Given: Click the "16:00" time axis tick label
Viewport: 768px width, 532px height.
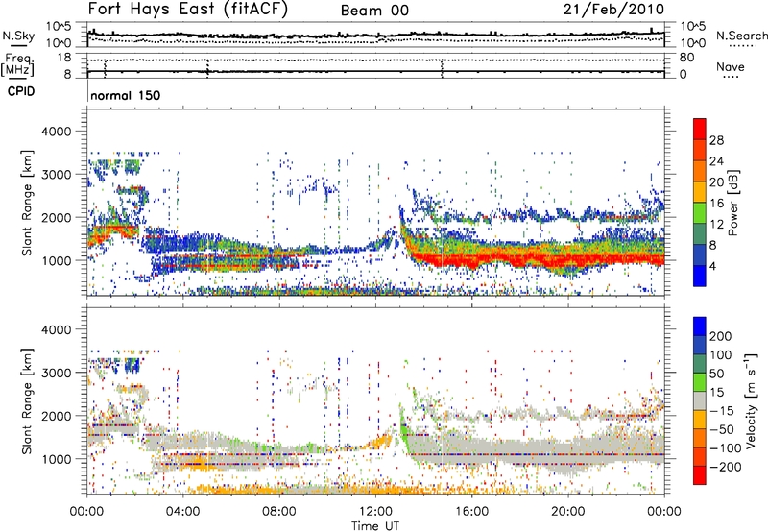Looking at the screenshot, I should [x=471, y=512].
